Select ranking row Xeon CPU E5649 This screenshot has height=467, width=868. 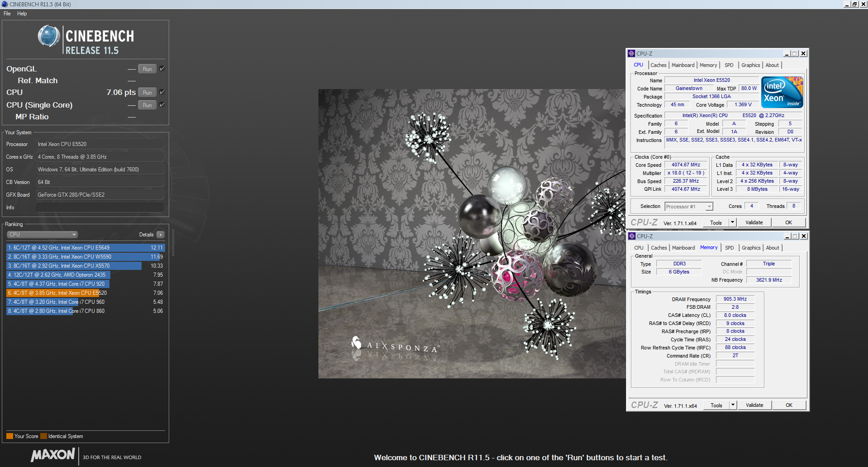click(85, 248)
